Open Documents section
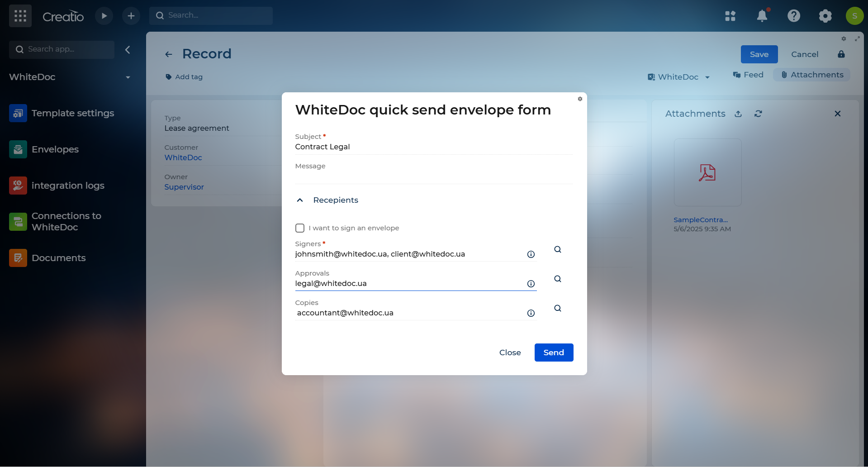Viewport: 868px width, 467px height. (47, 258)
